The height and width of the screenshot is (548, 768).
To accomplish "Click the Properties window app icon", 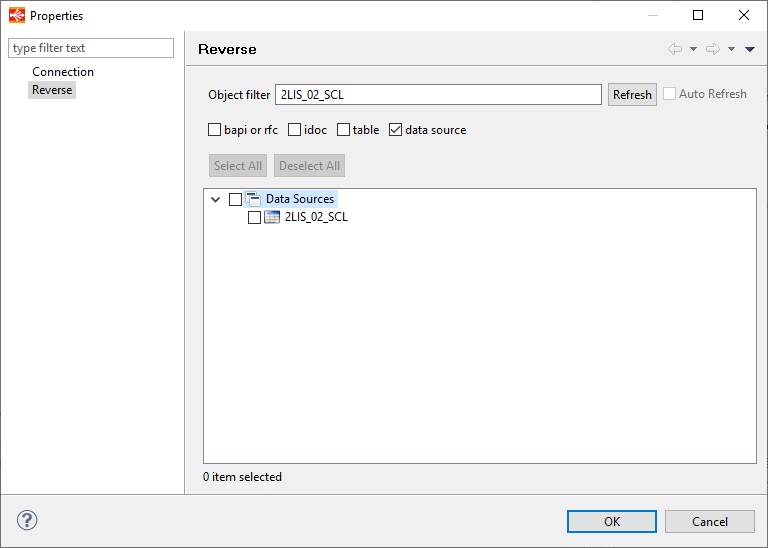I will (x=17, y=15).
